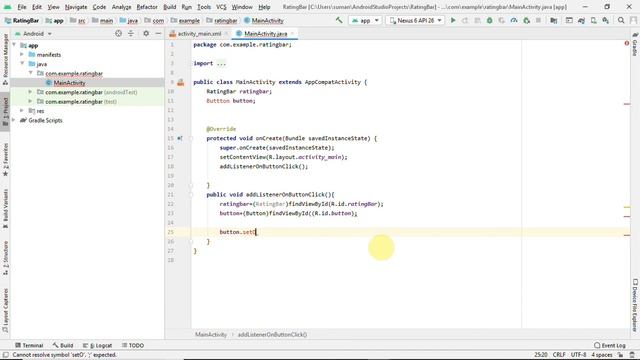Open Project Structure icon in toolbar
The height and width of the screenshot is (360, 640).
tap(553, 20)
